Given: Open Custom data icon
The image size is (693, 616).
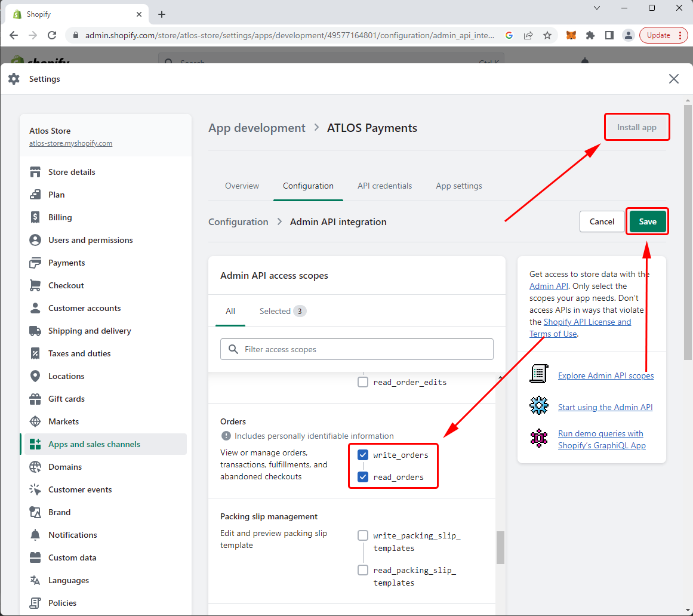Looking at the screenshot, I should click(x=35, y=558).
